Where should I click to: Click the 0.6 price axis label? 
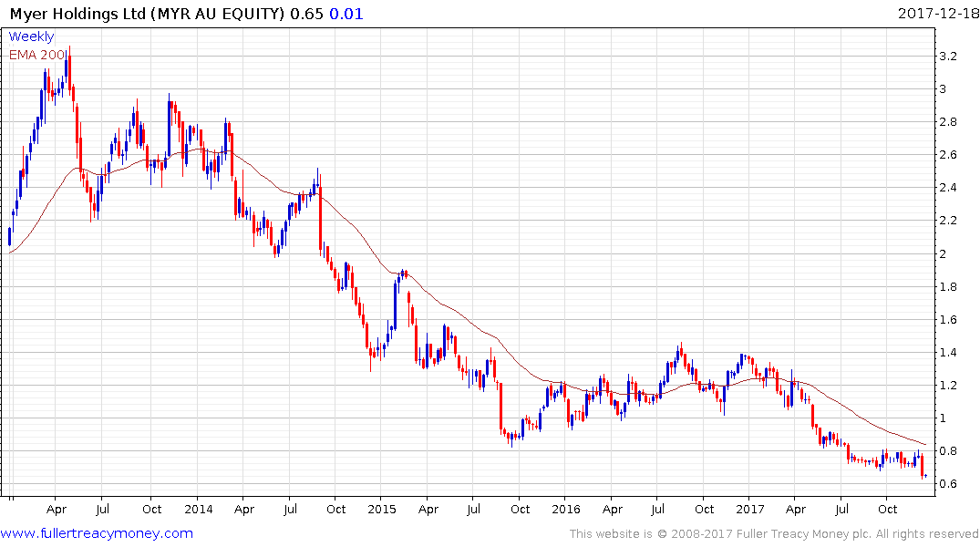tap(947, 484)
